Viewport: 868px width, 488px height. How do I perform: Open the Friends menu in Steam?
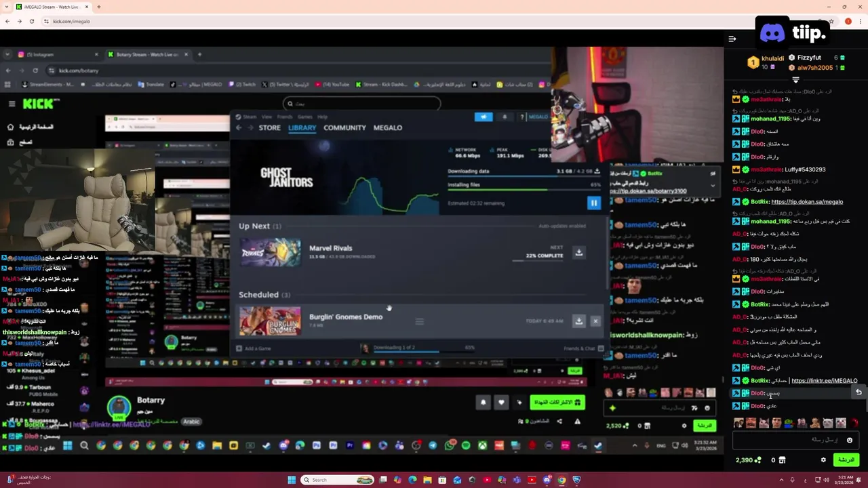click(x=285, y=117)
